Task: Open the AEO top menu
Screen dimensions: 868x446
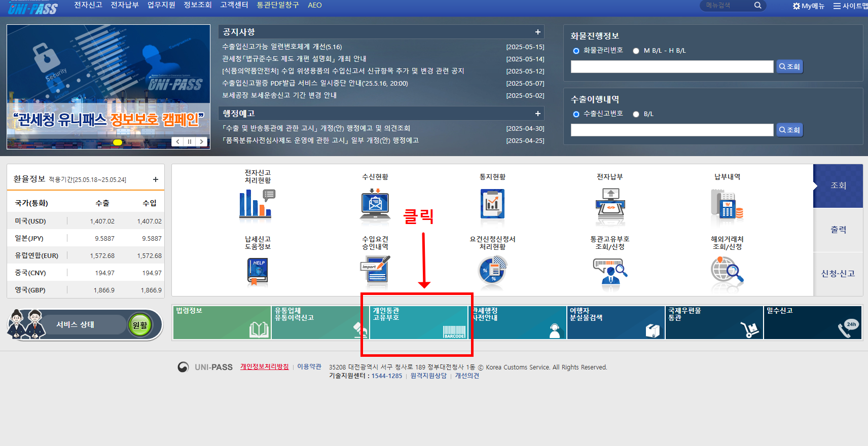Action: 315,5
